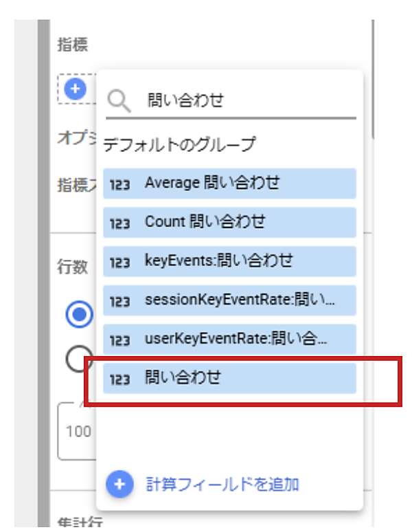Click the 123 icon beside Average 問い合わせ
The width and height of the screenshot is (412, 532).
point(120,184)
